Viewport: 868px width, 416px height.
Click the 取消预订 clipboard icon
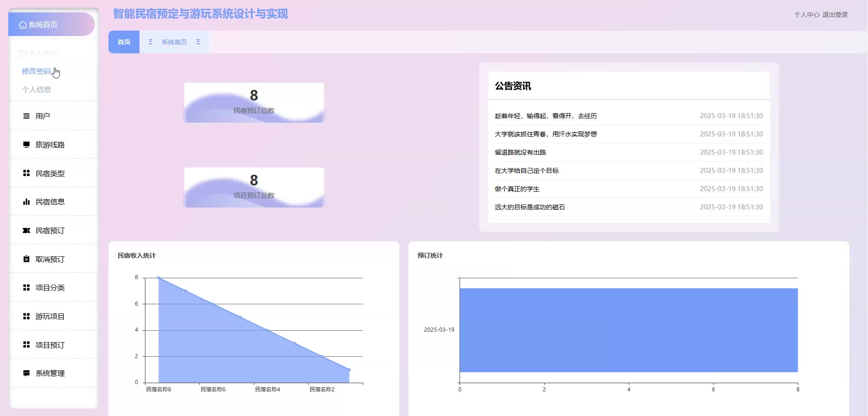[26, 259]
